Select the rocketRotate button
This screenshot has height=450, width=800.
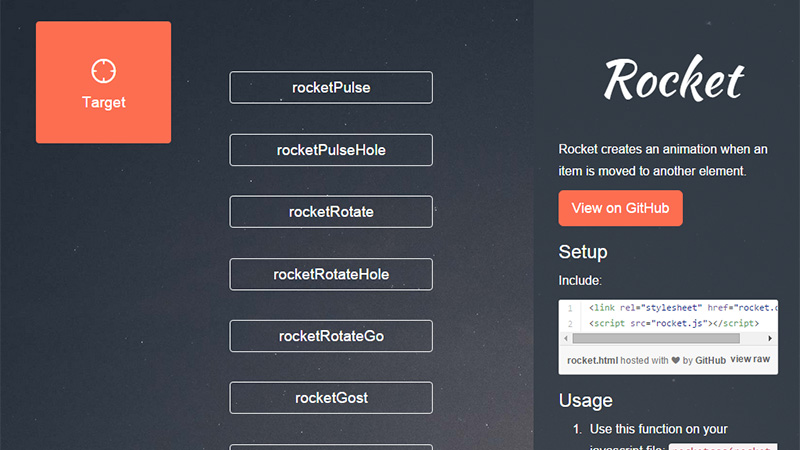tap(331, 212)
